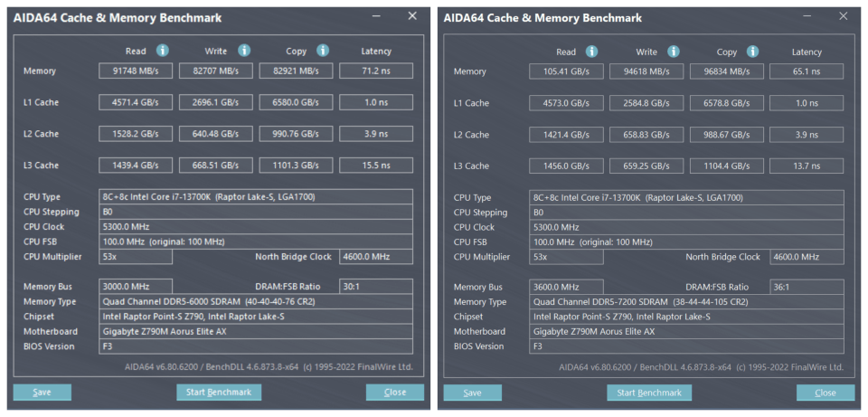This screenshot has width=868, height=417.
Task: Select L1 Cache Copy 6580.0 GB/s
Action: coord(297,102)
